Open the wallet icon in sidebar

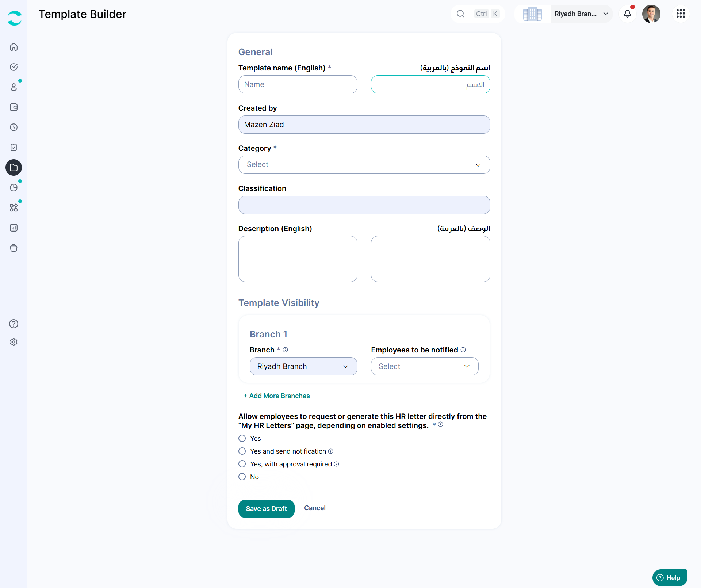coord(14,107)
